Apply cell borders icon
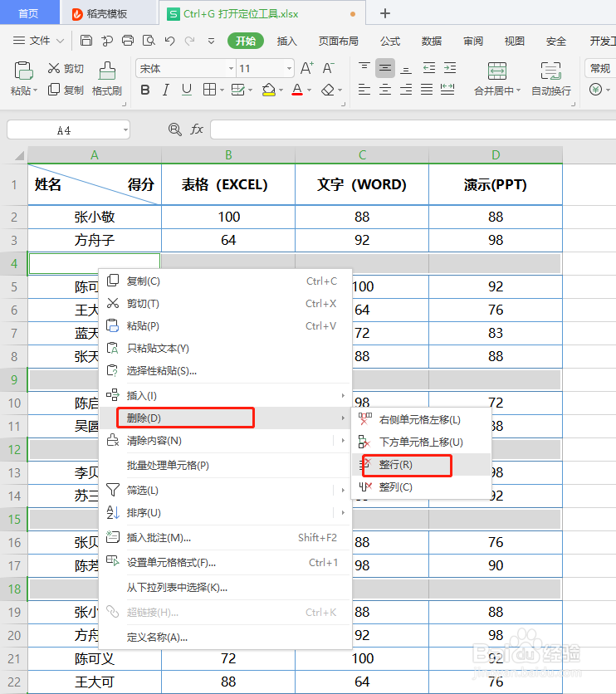The height and width of the screenshot is (694, 616). pyautogui.click(x=209, y=90)
